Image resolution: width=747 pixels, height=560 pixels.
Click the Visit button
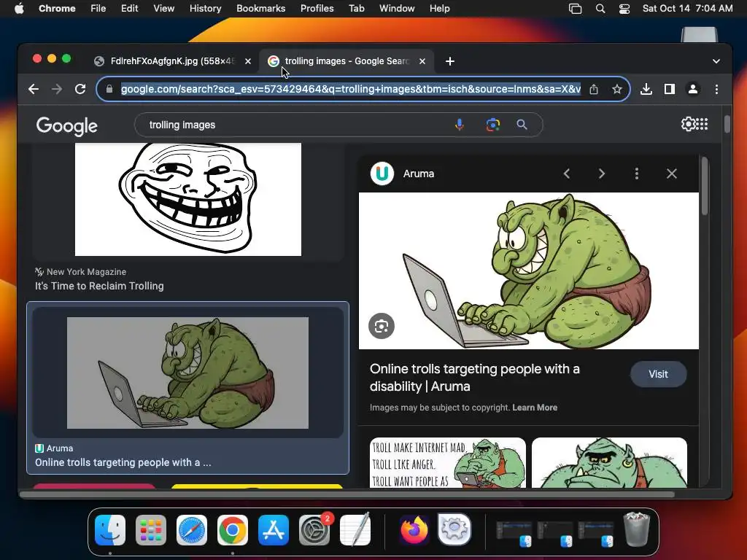point(659,374)
